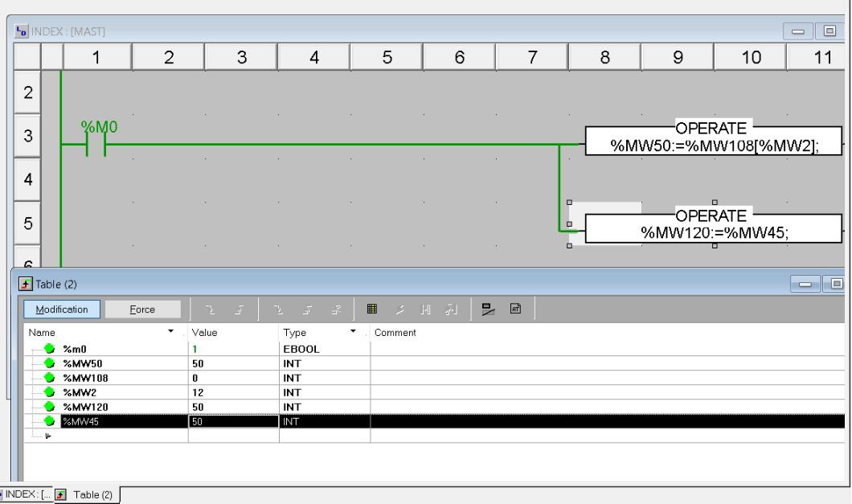Viewport: 852px width, 504px height.
Task: Restore the INDEX : [MAST] window
Action: point(829,31)
